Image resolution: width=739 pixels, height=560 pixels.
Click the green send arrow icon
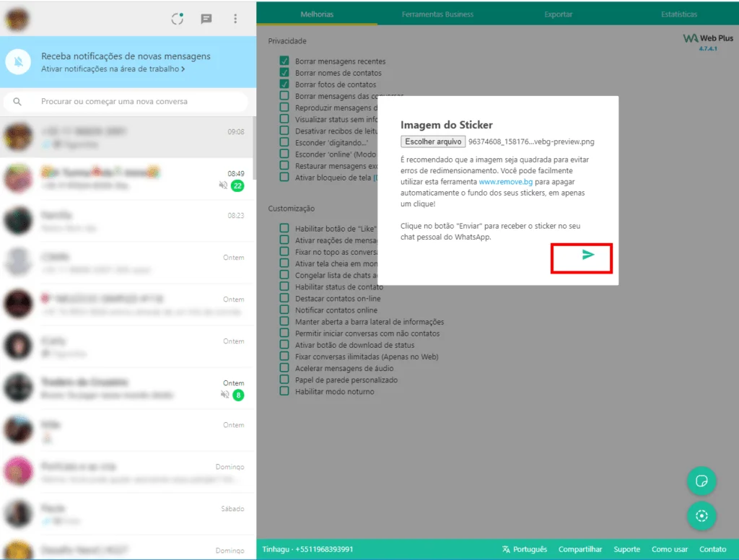pos(588,255)
